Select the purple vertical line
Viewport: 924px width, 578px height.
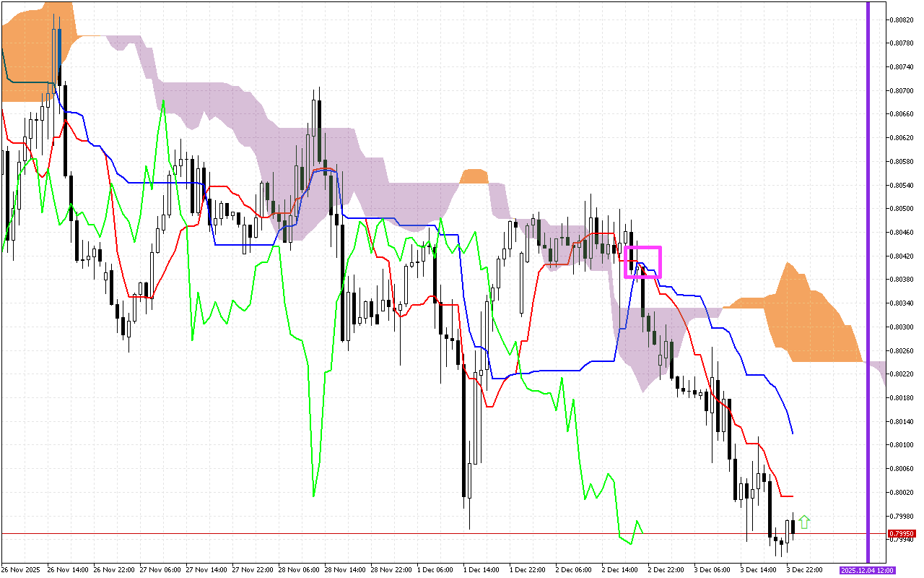coord(868,289)
